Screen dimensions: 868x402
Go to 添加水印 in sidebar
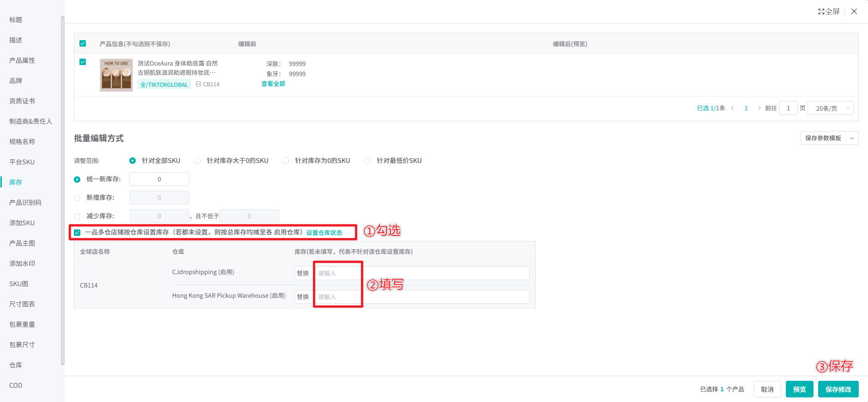22,264
